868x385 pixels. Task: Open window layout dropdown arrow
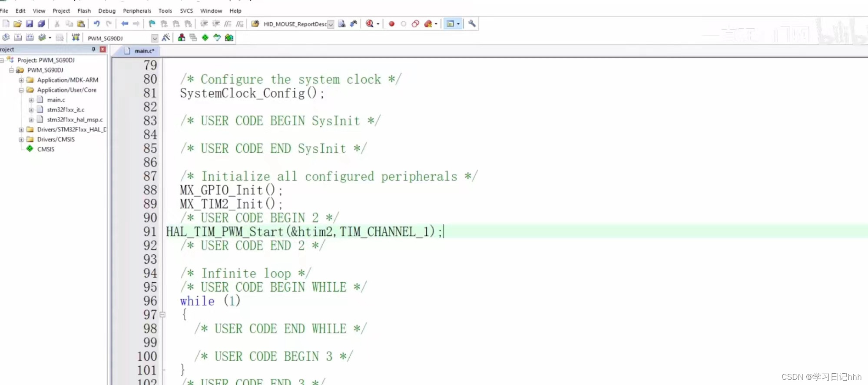coord(458,24)
